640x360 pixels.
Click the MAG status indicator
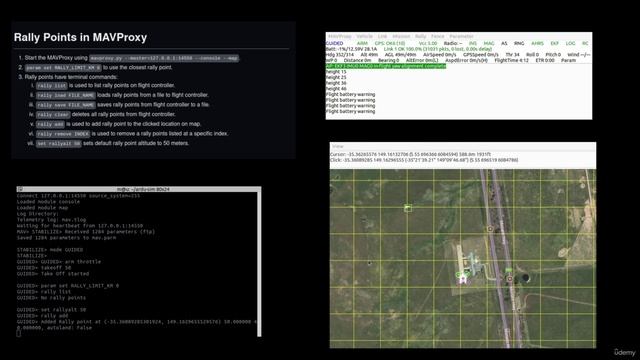click(x=489, y=43)
